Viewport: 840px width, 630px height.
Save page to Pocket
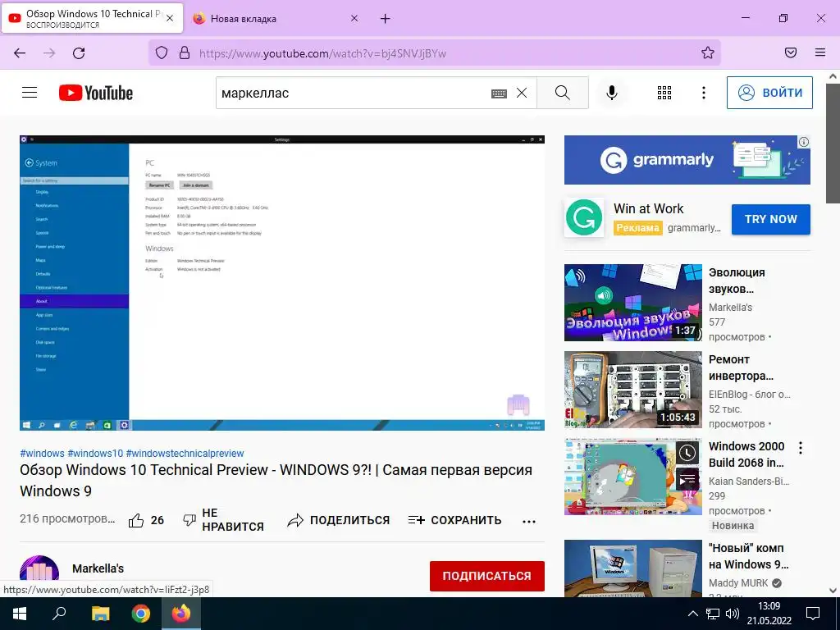pyautogui.click(x=791, y=52)
